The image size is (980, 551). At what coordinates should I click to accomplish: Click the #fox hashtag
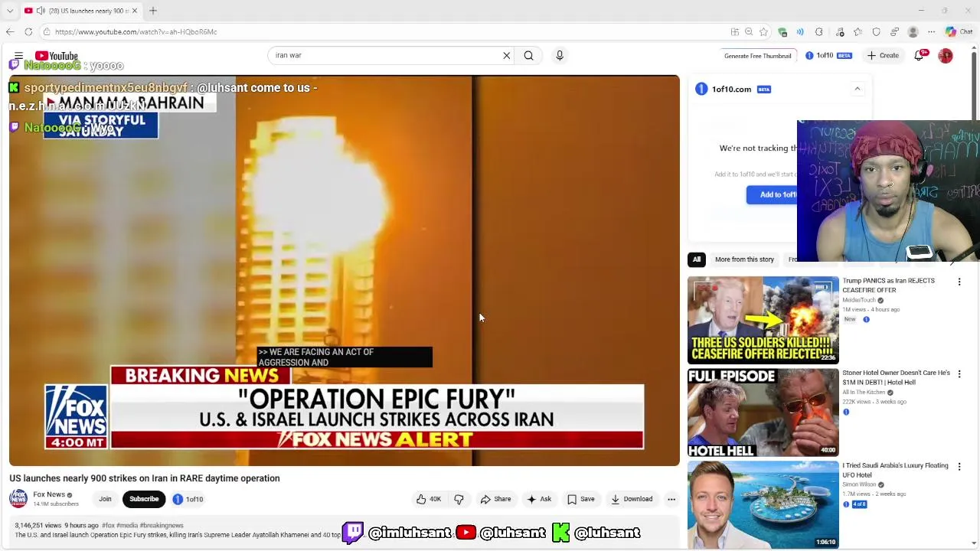[x=108, y=526]
